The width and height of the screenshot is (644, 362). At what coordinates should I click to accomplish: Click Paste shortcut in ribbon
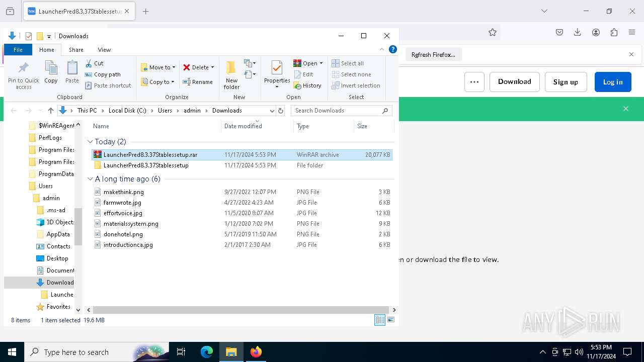[108, 85]
